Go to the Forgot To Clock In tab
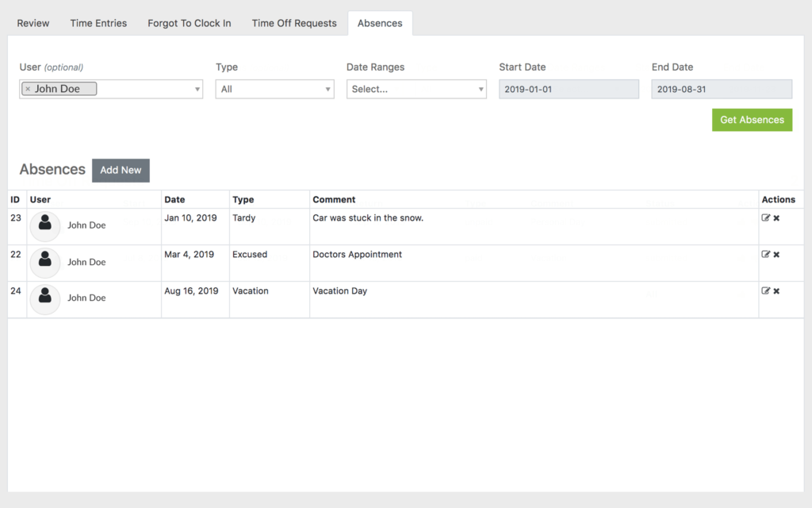Image resolution: width=812 pixels, height=508 pixels. [190, 23]
